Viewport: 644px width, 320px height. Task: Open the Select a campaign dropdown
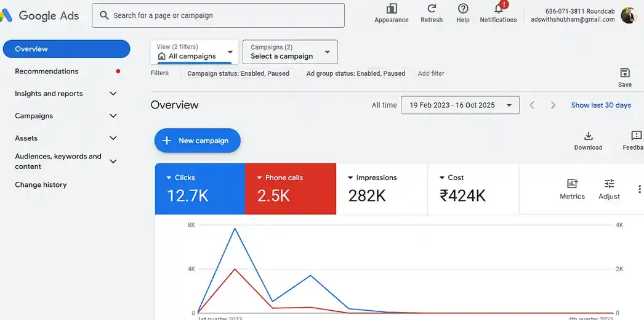tap(290, 52)
